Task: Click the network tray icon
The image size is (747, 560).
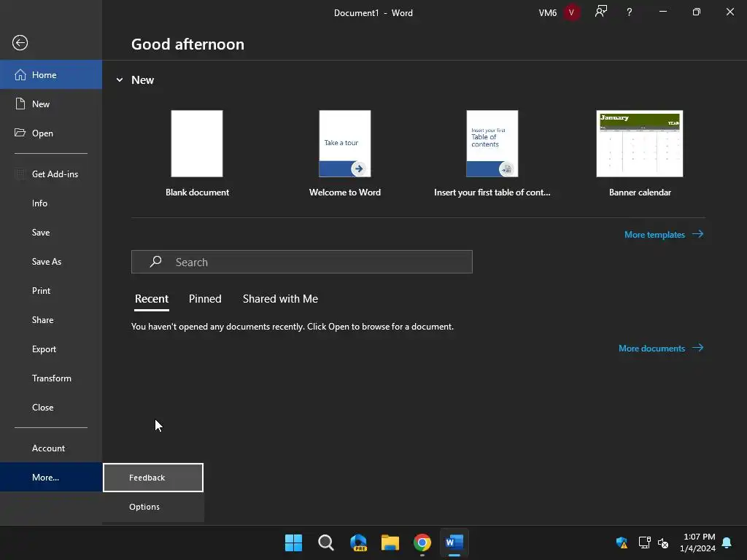Action: (645, 542)
